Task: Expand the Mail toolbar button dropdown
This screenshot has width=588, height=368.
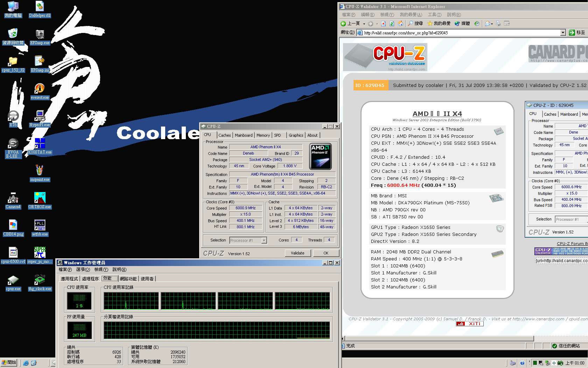Action: [492, 24]
